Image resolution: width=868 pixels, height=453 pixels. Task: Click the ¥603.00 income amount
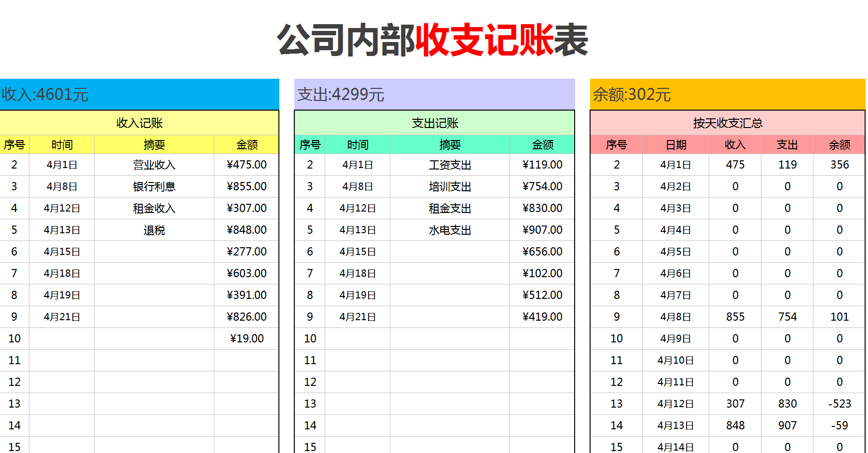(247, 273)
